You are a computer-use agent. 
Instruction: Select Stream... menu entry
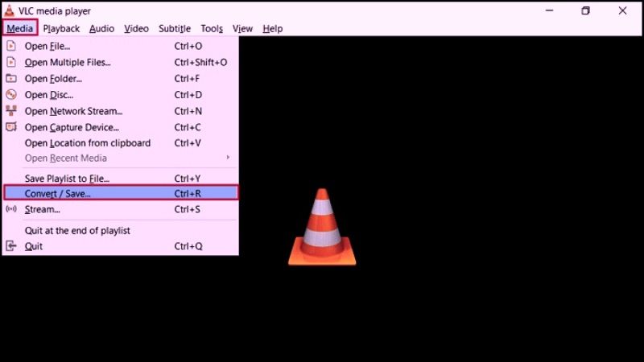120,209
